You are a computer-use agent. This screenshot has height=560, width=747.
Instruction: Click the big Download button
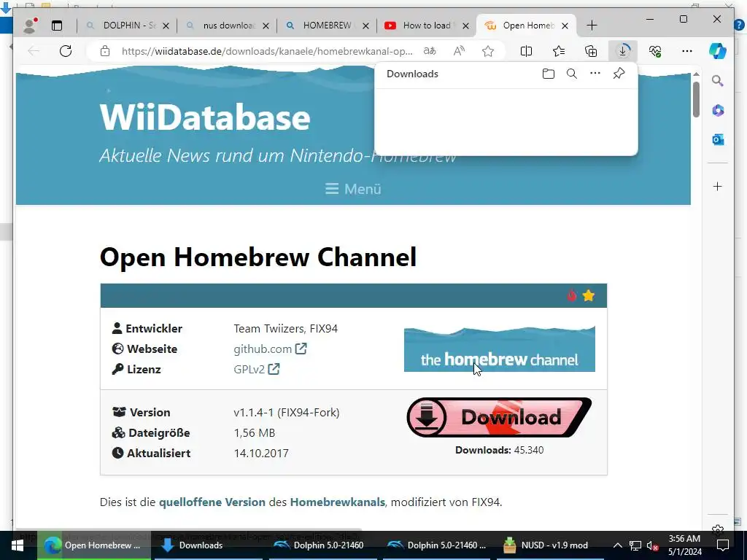pyautogui.click(x=499, y=417)
